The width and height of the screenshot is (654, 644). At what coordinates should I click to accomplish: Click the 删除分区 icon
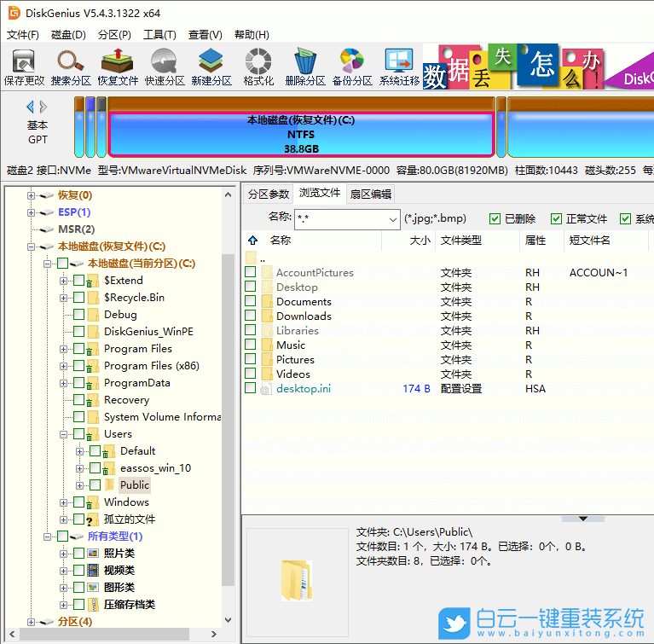tap(305, 67)
